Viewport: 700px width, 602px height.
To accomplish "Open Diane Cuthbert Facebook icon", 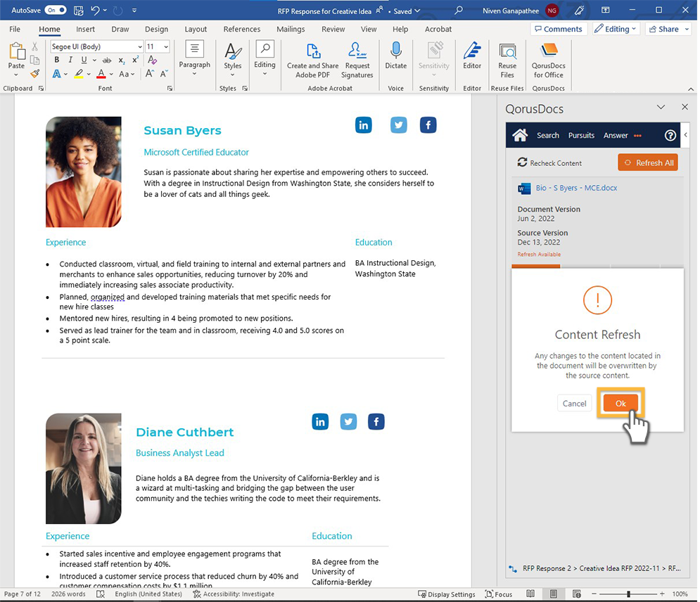I will 376,422.
